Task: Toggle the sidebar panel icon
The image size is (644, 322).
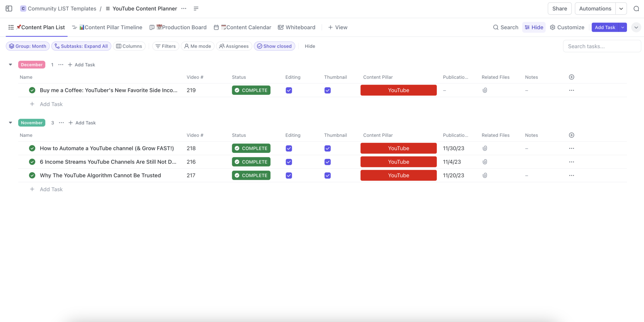Action: tap(9, 9)
